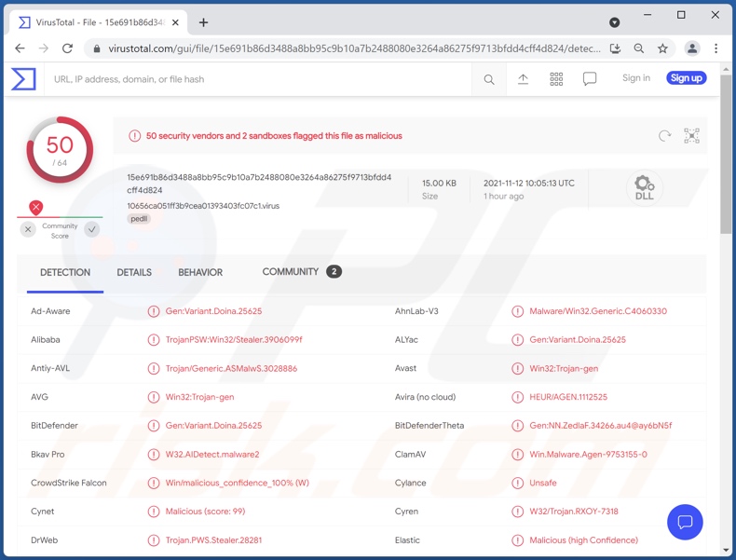Click the browser address bar URL
This screenshot has width=736, height=560.
click(354, 48)
